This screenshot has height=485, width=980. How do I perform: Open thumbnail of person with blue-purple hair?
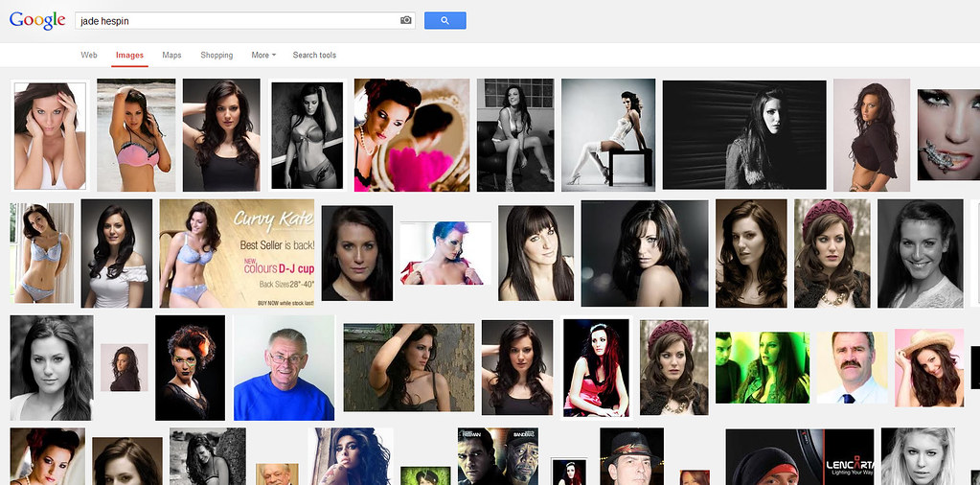tap(444, 254)
